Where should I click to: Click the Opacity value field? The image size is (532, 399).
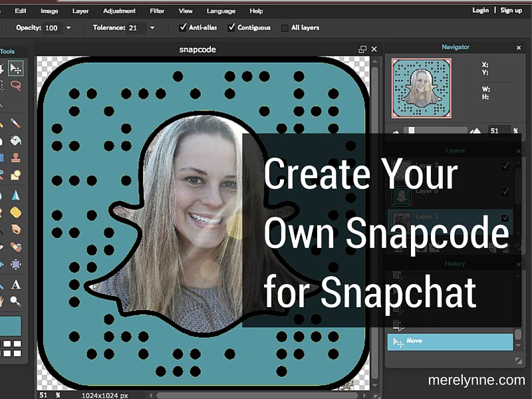point(53,28)
